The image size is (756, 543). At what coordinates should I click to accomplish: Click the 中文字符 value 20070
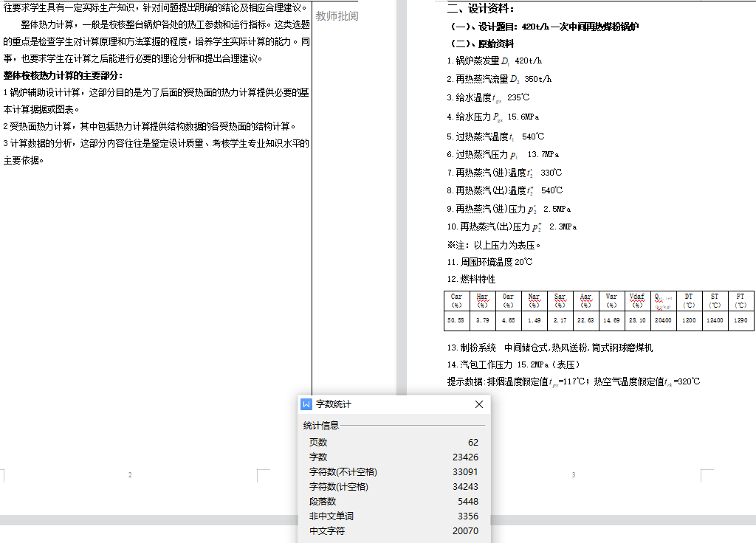point(465,531)
